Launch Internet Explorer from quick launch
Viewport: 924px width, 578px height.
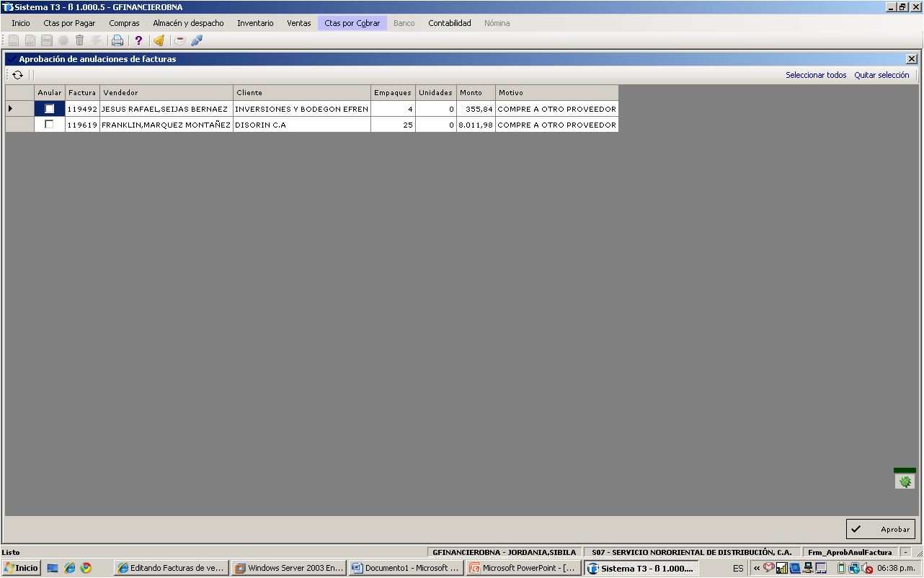pos(70,568)
